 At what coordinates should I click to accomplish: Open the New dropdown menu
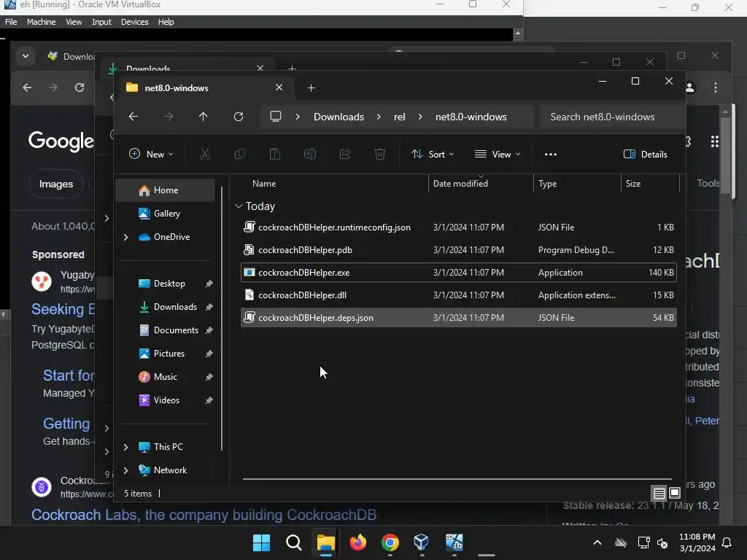[151, 155]
